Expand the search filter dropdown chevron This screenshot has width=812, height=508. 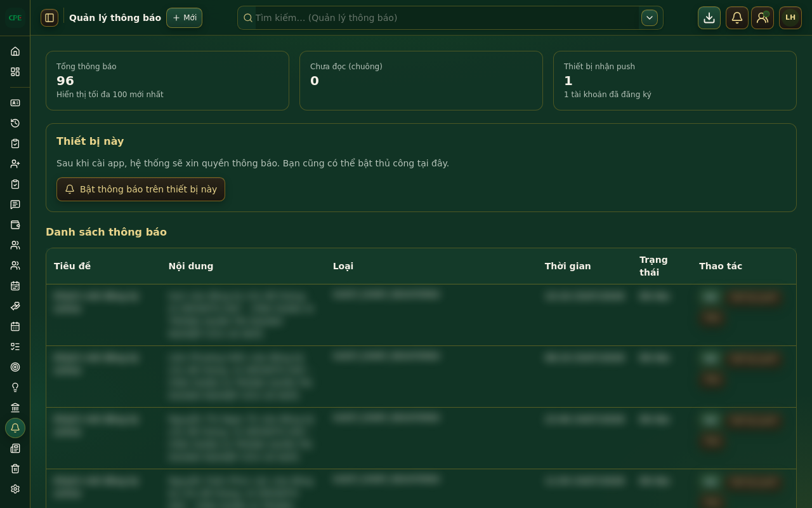[650, 18]
